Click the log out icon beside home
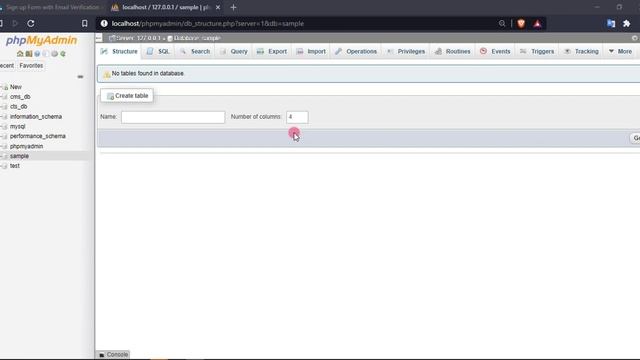The image size is (640, 360). point(29,53)
